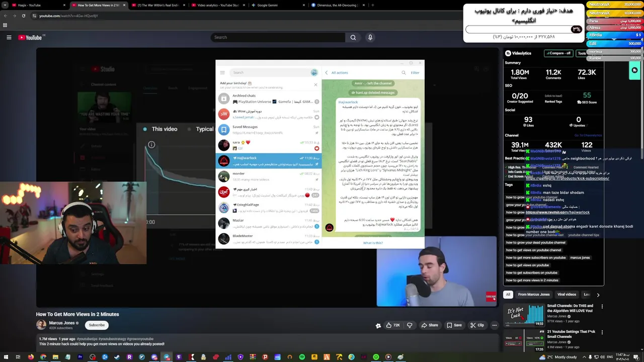Viewport: 644px width, 362px height.
Task: Clip the video with scissors button
Action: tap(477, 325)
